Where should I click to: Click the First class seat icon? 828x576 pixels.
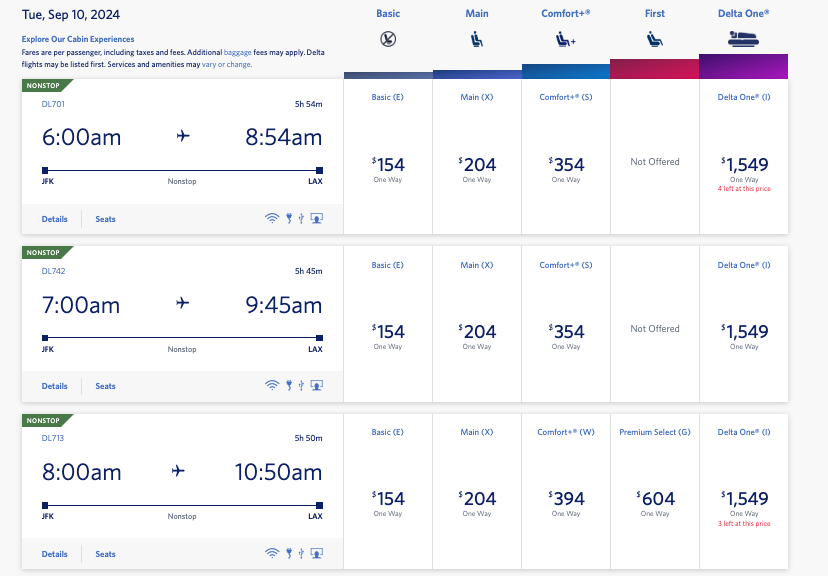click(655, 40)
